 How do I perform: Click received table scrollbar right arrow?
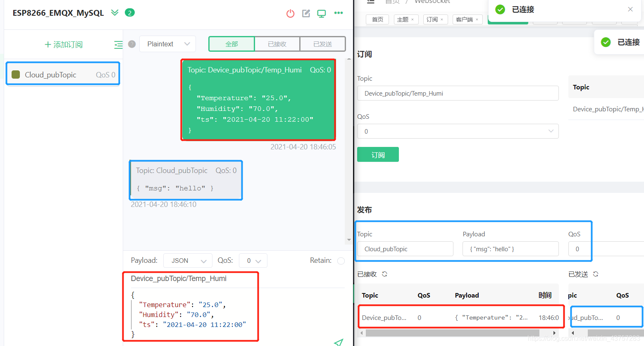coord(554,333)
